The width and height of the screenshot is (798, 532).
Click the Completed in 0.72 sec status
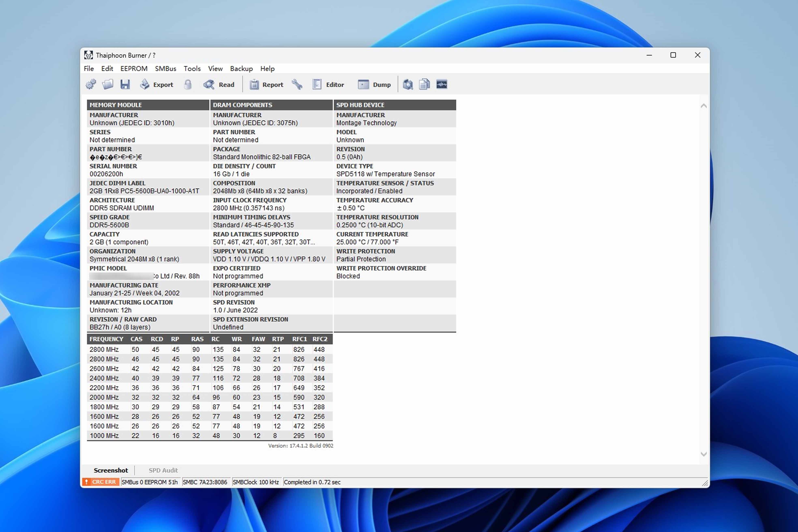click(312, 482)
